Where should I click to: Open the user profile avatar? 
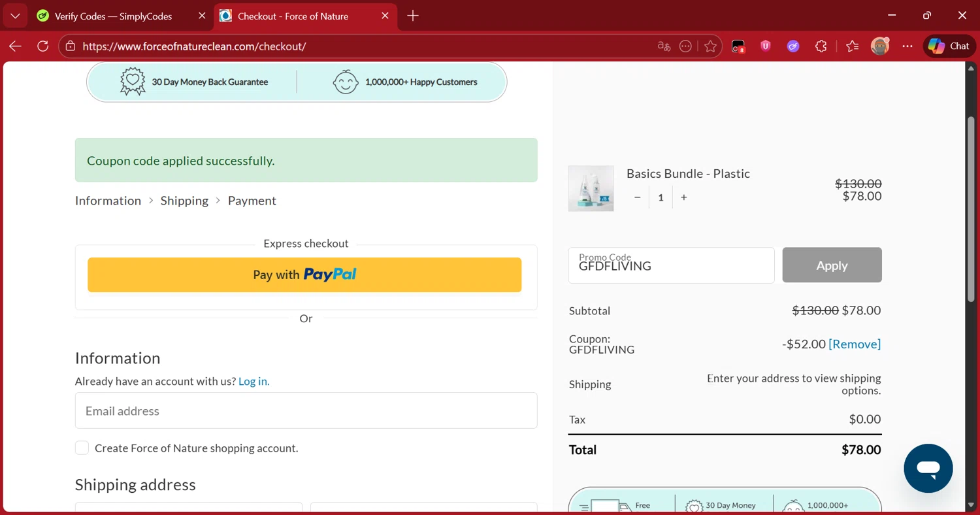tap(880, 46)
